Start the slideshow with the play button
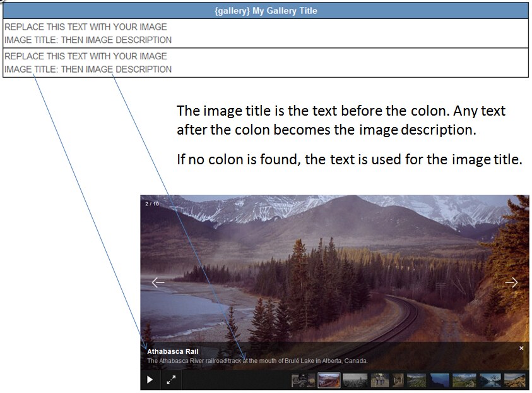This screenshot has height=393, width=532. 150,380
